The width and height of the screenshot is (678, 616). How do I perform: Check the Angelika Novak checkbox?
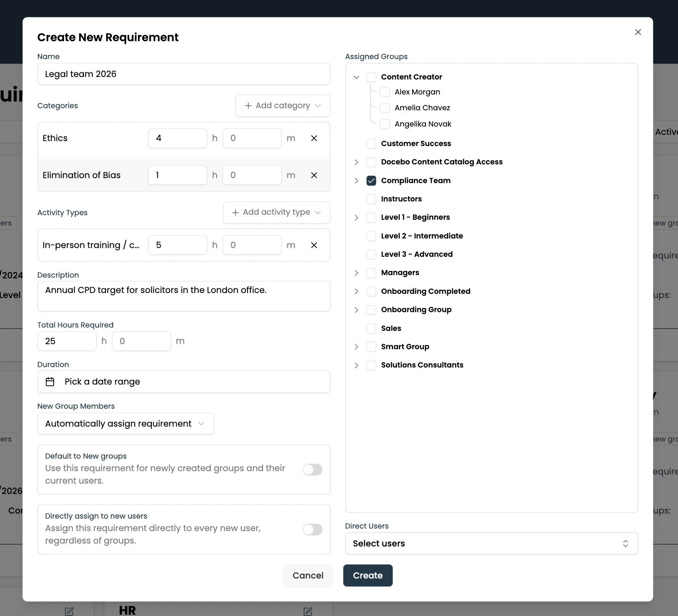pyautogui.click(x=385, y=124)
